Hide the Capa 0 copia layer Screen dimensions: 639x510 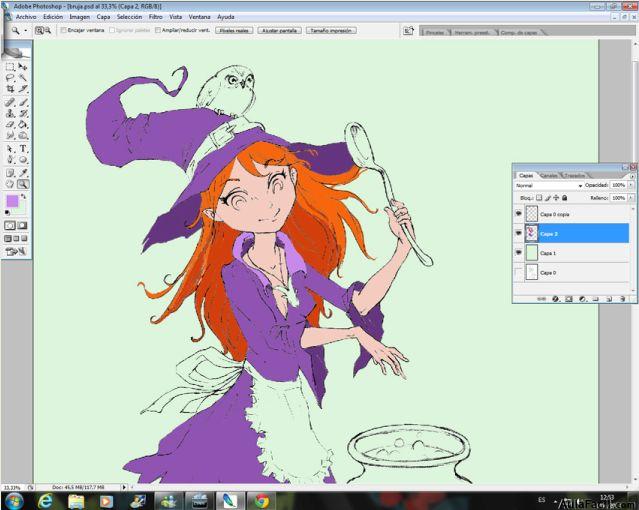click(518, 214)
